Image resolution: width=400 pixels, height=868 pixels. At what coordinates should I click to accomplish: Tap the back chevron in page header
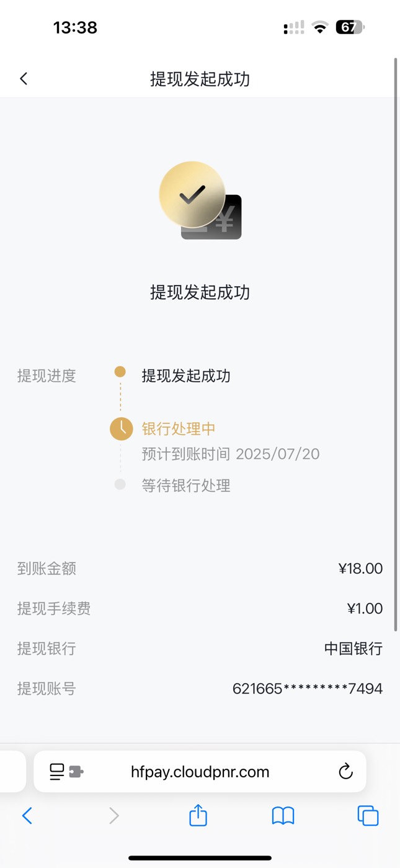point(24,79)
